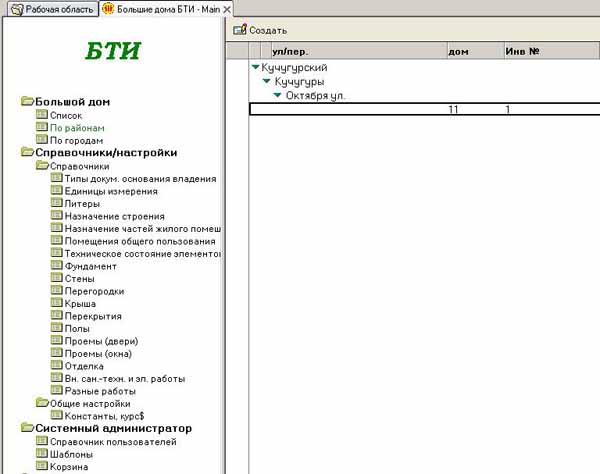The height and width of the screenshot is (474, 600).
Task: Click the icon beside Константы, курс$
Action: pos(57,415)
